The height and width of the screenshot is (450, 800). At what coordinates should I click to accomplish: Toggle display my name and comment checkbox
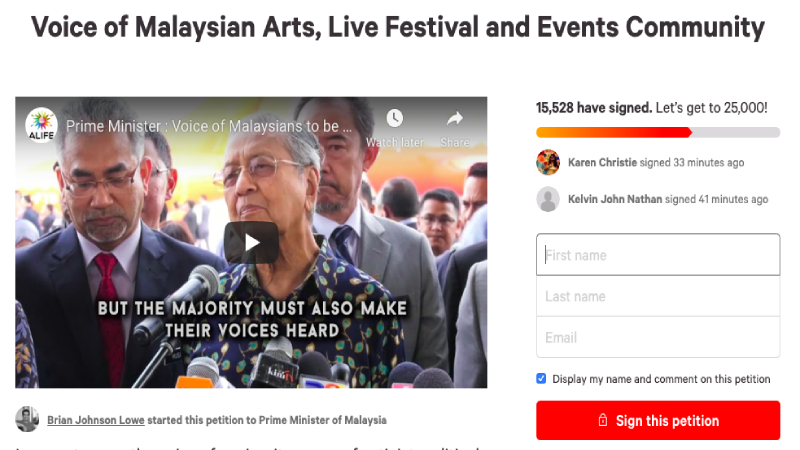pos(542,379)
